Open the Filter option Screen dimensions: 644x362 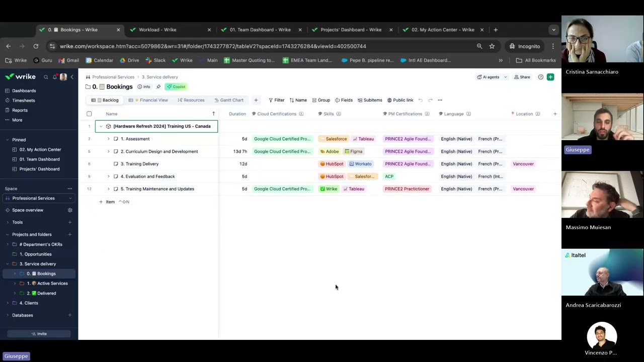tap(276, 100)
